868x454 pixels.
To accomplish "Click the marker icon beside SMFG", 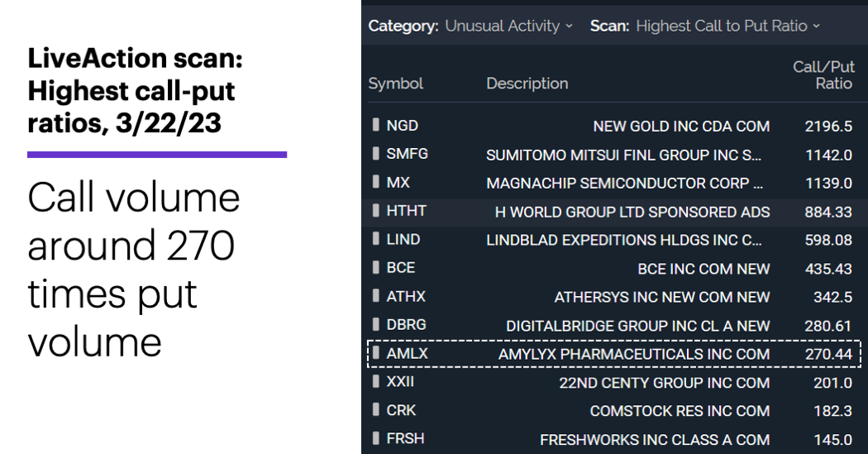I will point(376,153).
